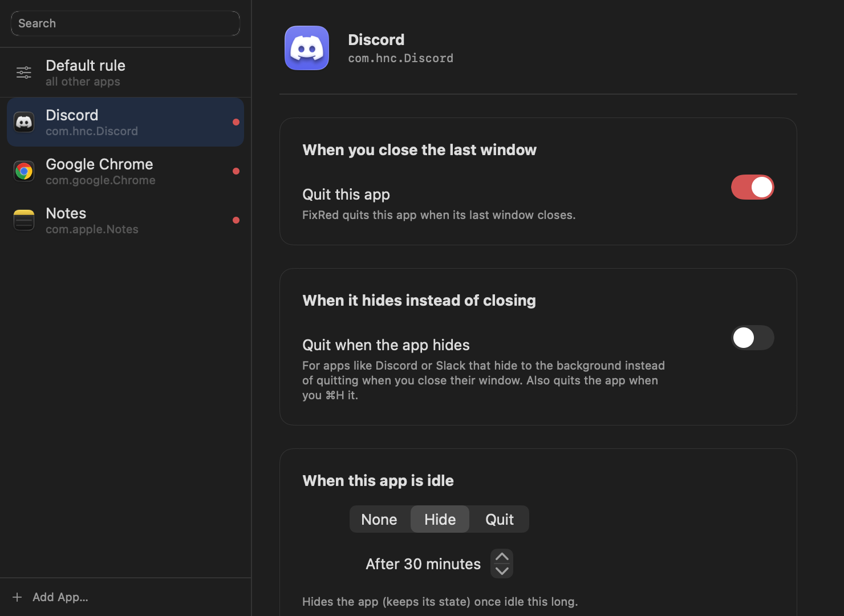Click the When you close the last window heading
Screen dimensions: 844x616
420,150
